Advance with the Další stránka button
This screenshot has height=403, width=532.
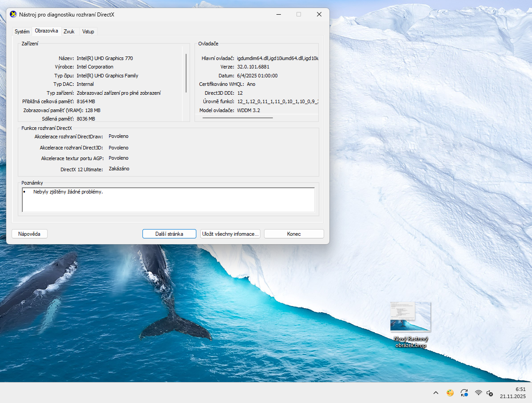pos(169,234)
